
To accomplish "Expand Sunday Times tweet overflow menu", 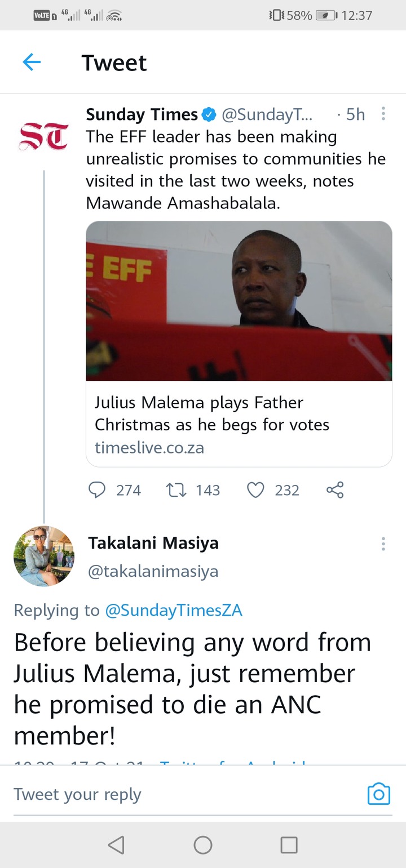I will point(383,114).
